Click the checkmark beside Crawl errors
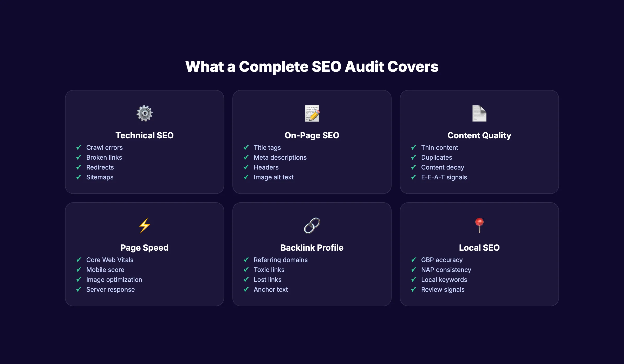This screenshot has height=364, width=624. click(79, 147)
